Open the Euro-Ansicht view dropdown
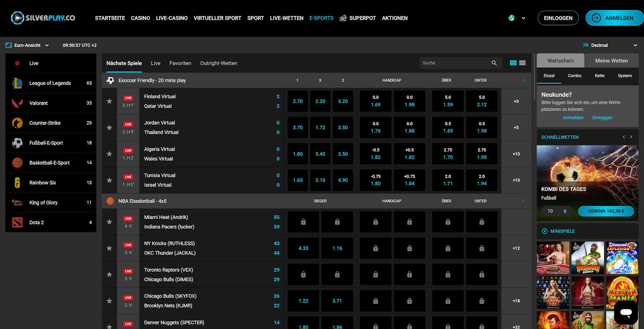Screen dimensions: 644x329 pyautogui.click(x=27, y=45)
